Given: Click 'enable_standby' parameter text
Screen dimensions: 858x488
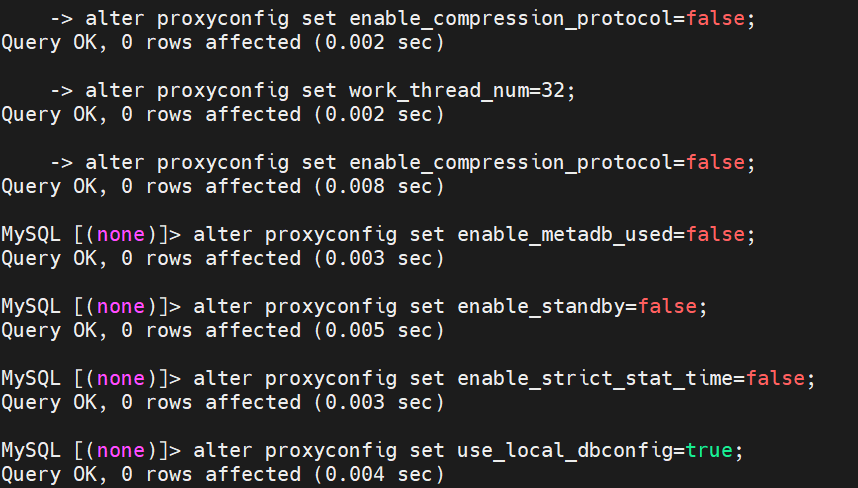Looking at the screenshot, I should pos(541,307).
